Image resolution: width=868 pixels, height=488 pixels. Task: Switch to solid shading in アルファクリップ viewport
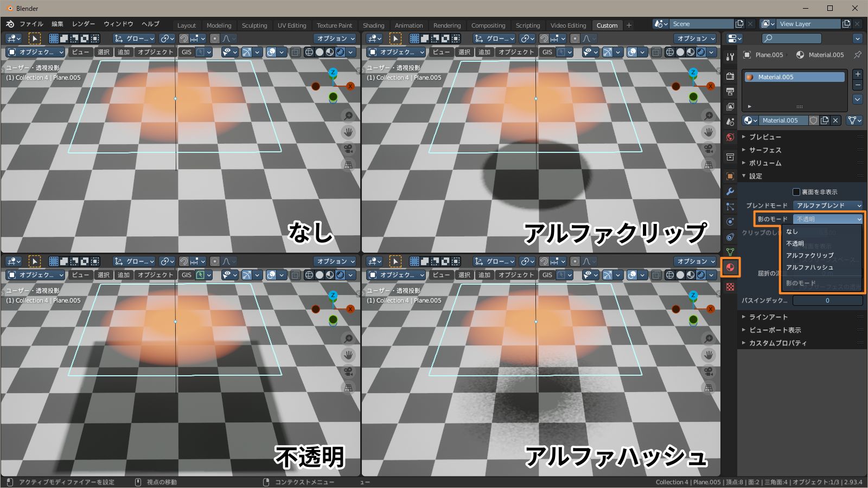[680, 52]
